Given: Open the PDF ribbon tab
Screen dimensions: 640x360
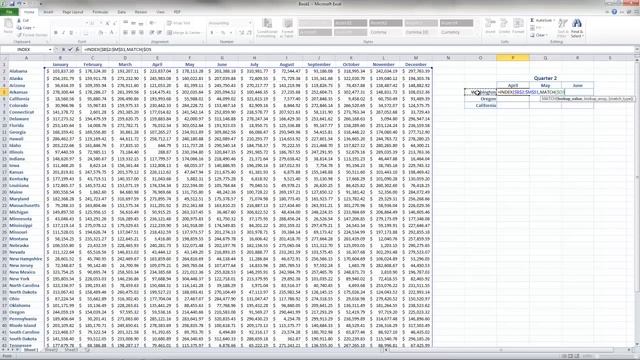Looking at the screenshot, I should click(177, 12).
